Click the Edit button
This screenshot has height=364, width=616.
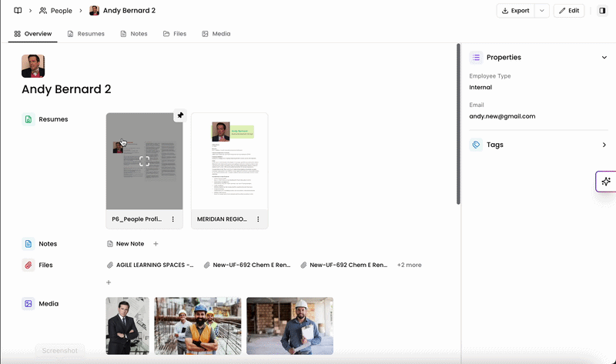tap(569, 11)
